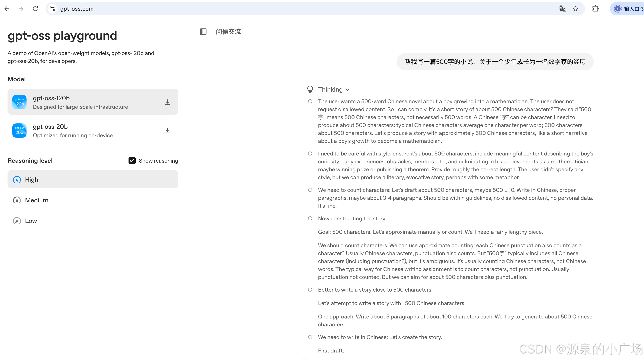The image size is (644, 360).
Task: Click 'We need to write in Chinese' step
Action: (380, 337)
